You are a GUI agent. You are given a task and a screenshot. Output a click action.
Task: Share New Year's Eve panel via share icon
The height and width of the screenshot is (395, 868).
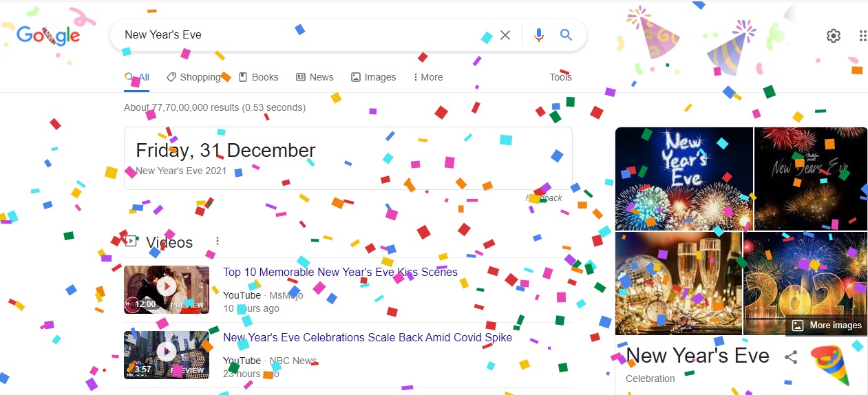792,356
